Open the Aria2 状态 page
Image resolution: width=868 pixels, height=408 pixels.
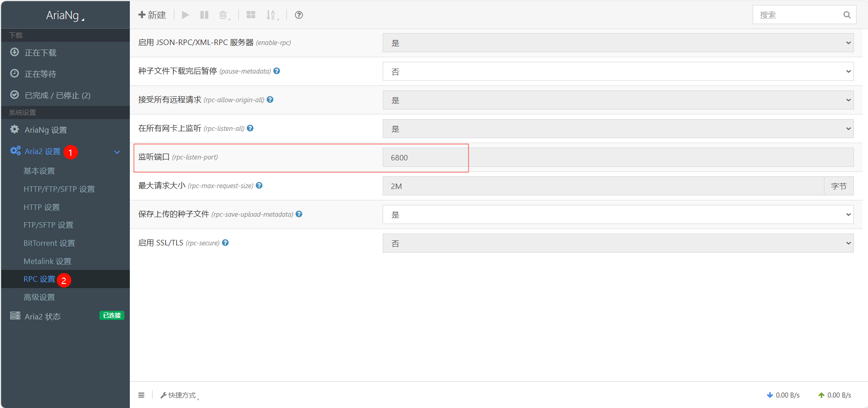42,316
